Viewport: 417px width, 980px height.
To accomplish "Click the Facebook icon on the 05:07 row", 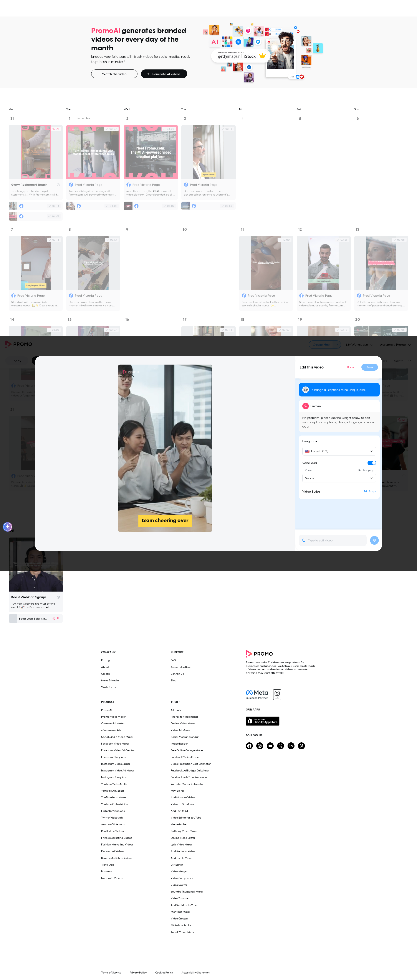I will click(136, 206).
